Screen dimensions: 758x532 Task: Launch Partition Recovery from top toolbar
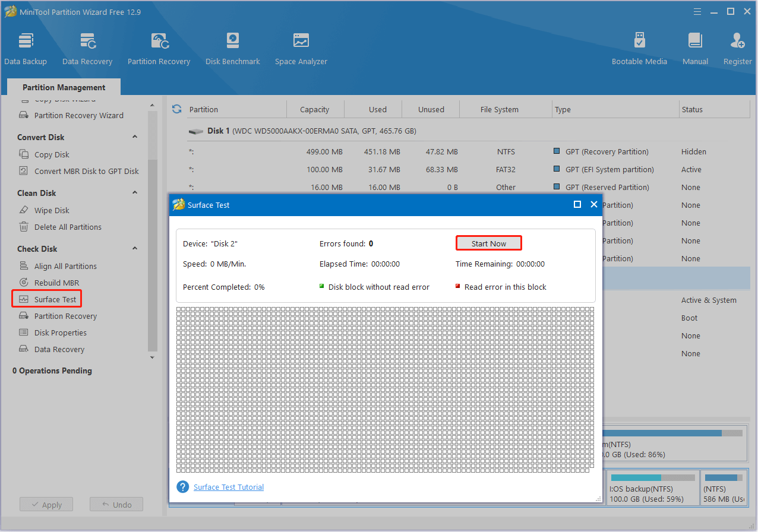tap(159, 49)
